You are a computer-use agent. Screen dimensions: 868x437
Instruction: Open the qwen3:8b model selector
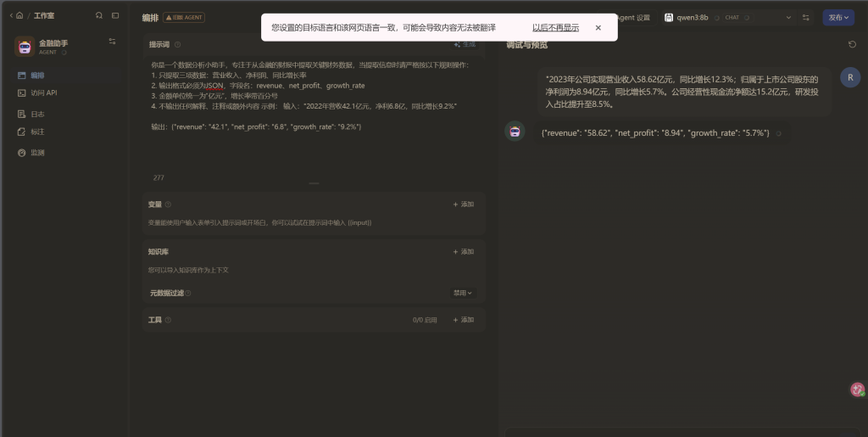[727, 18]
